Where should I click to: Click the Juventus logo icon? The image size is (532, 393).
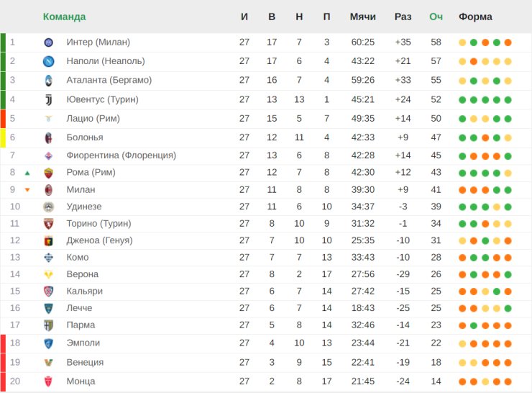(48, 99)
